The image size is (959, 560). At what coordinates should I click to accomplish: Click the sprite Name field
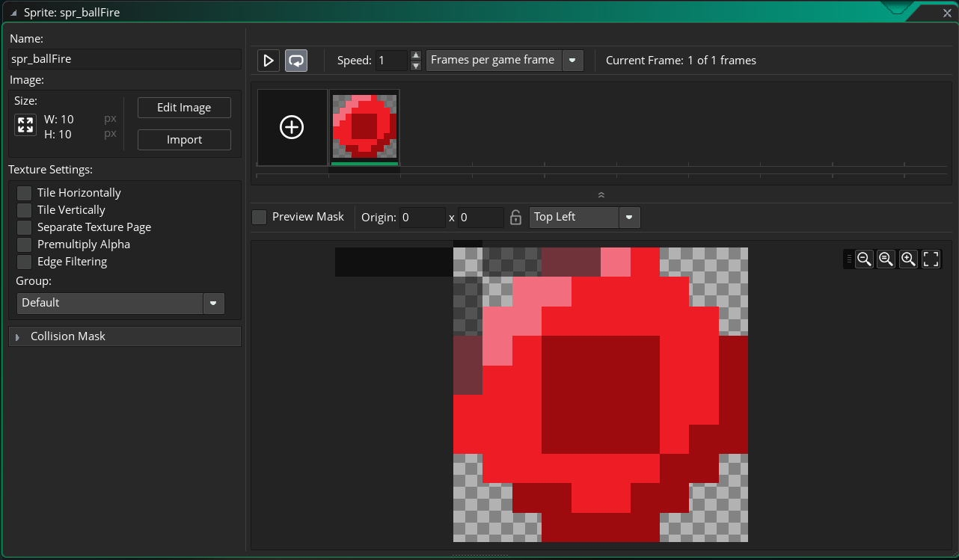click(x=125, y=59)
